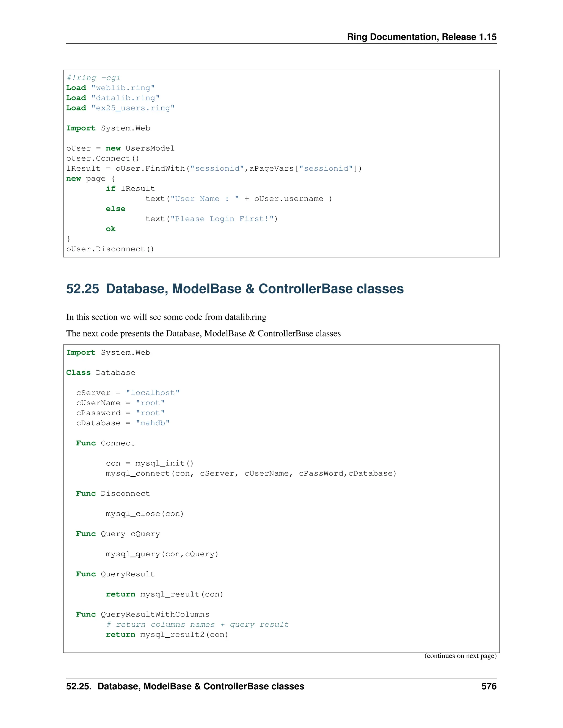Click the 'return mysql_result2(con)' line
This screenshot has height=728, width=563.
tap(167, 634)
